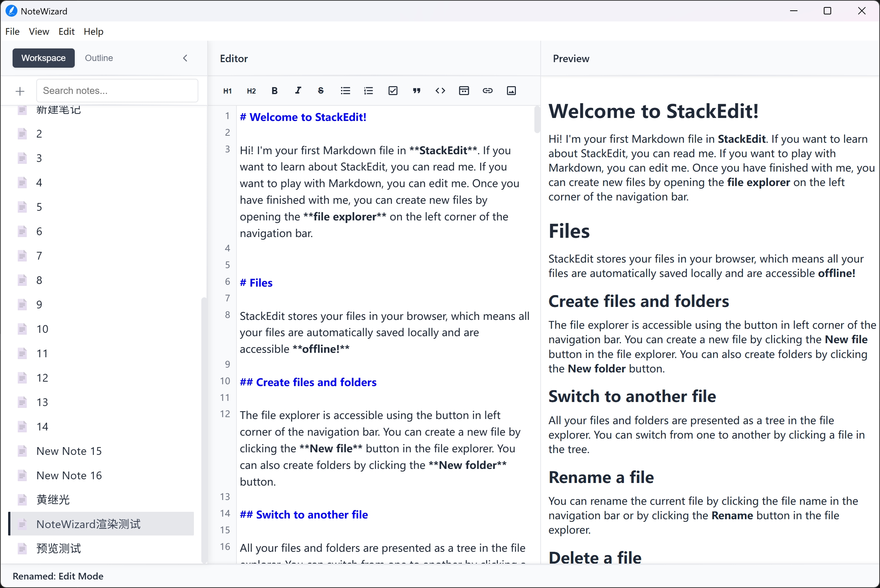Open note named 9
The image size is (880, 588).
[x=101, y=304]
